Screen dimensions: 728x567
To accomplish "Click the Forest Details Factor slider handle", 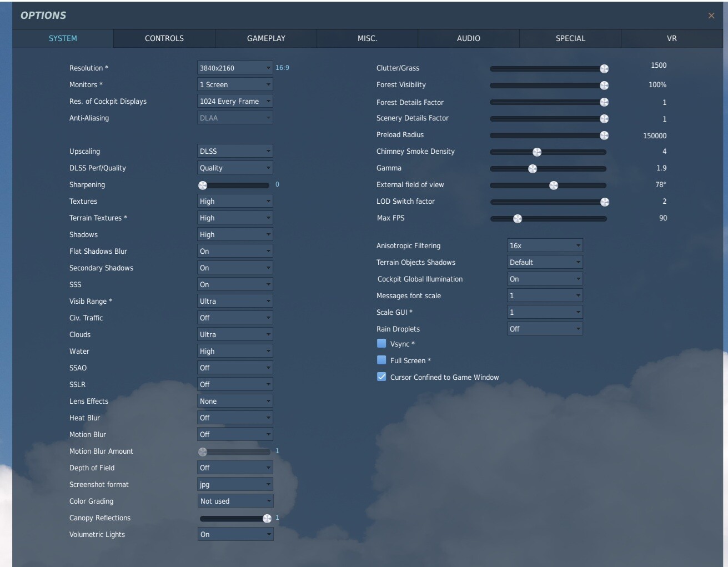I will pos(604,102).
